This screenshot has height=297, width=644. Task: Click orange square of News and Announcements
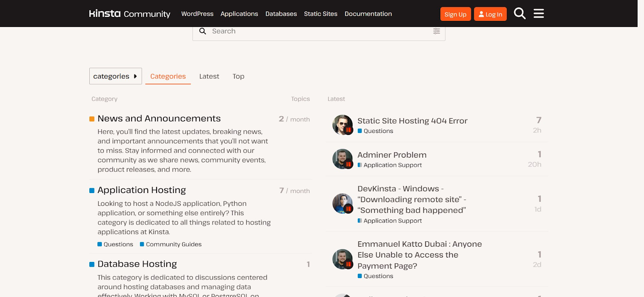pyautogui.click(x=92, y=119)
